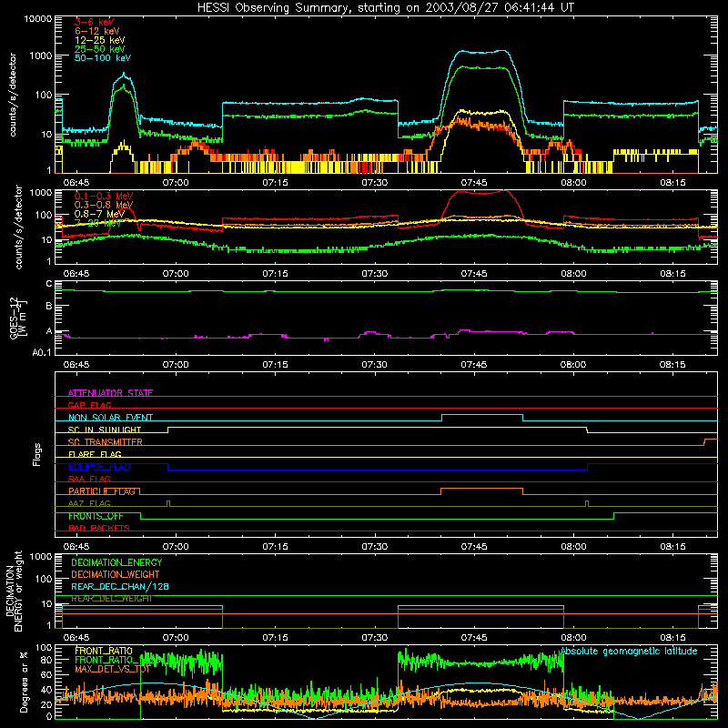Click the ATTENUATOR_STATE flag label
This screenshot has width=728, height=728.
pyautogui.click(x=110, y=393)
